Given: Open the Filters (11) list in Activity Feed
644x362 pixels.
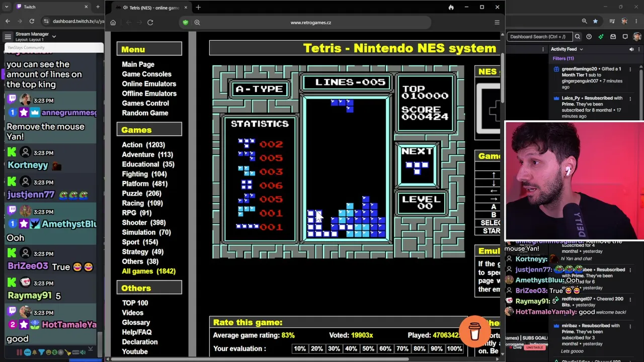Looking at the screenshot, I should (563, 58).
